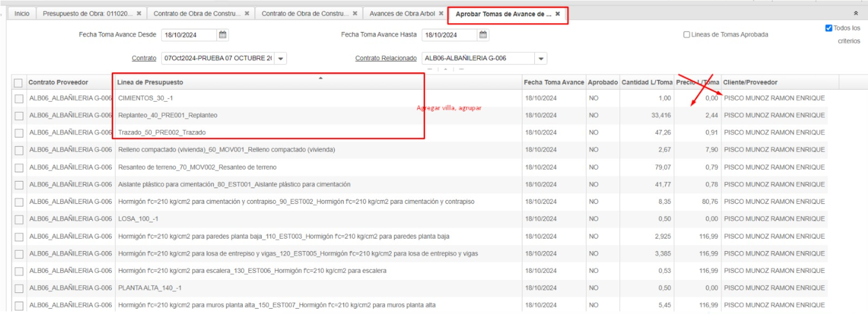Click the Contrato Relacionado label link
The image size is (868, 314).
(386, 58)
